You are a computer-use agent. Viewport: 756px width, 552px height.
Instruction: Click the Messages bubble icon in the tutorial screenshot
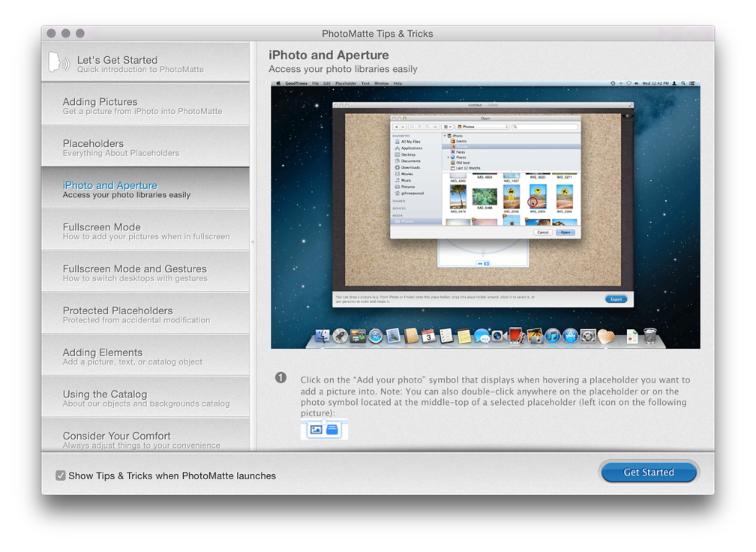[481, 335]
